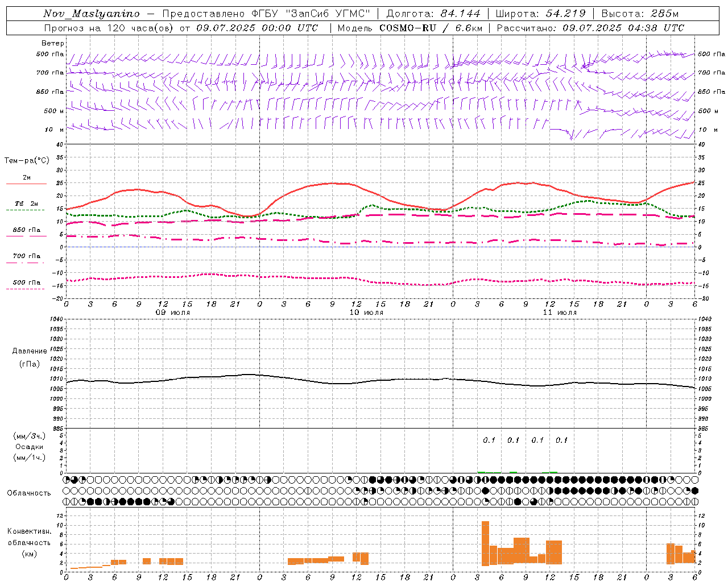Viewport: 728px width, 582px height.
Task: Click the "Давление" pressure panel label
Action: click(30, 351)
